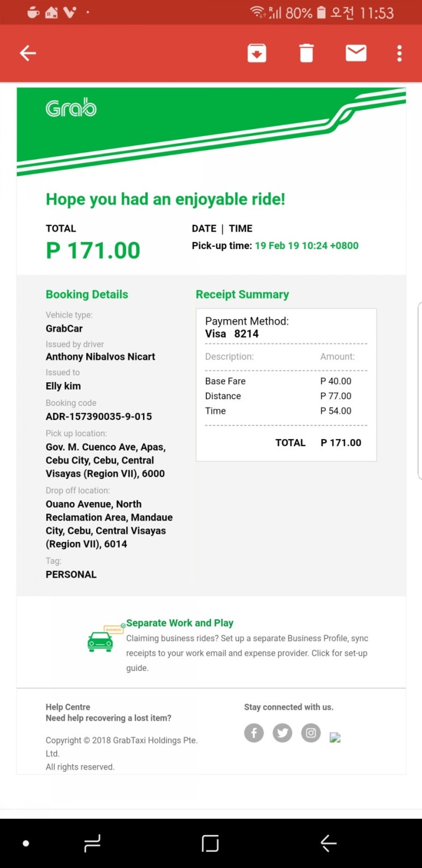Tap the pick-up time date link
422x868 pixels.
pos(306,246)
